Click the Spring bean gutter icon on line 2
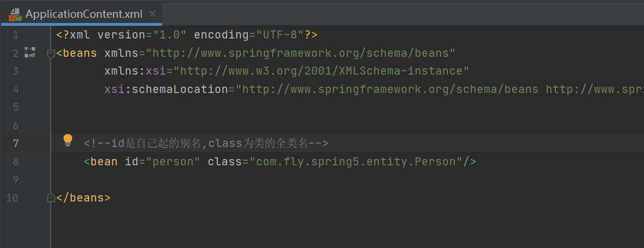 point(30,52)
